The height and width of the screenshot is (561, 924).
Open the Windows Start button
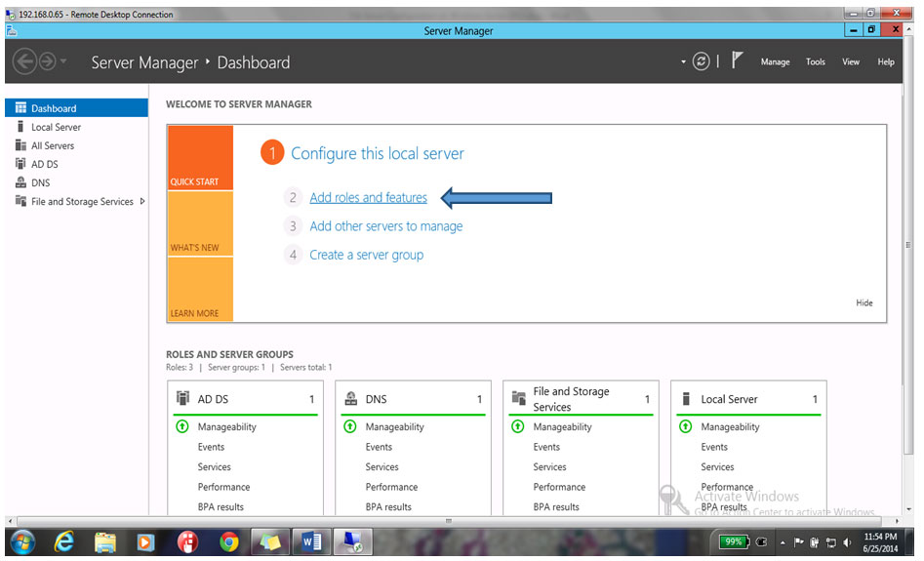(22, 541)
